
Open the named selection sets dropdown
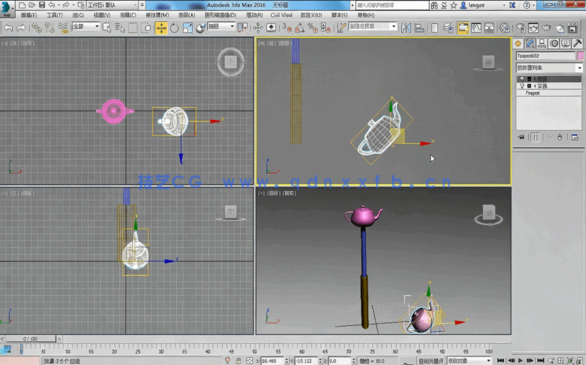tap(373, 26)
